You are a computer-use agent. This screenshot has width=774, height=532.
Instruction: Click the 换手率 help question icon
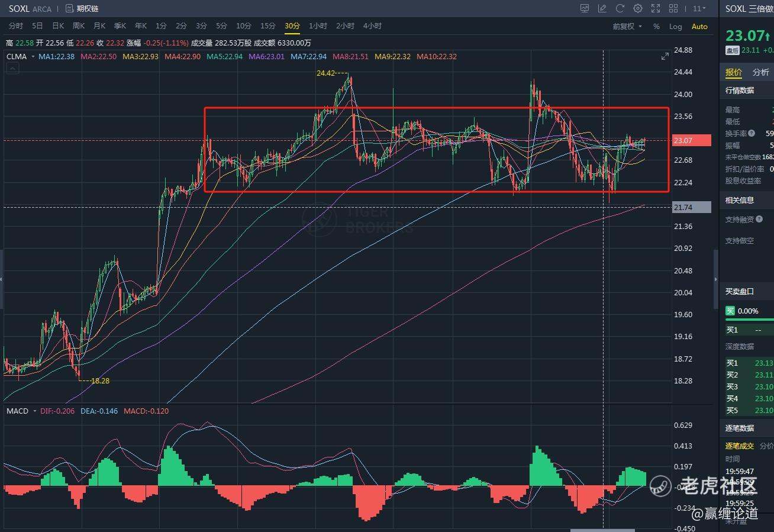click(752, 134)
